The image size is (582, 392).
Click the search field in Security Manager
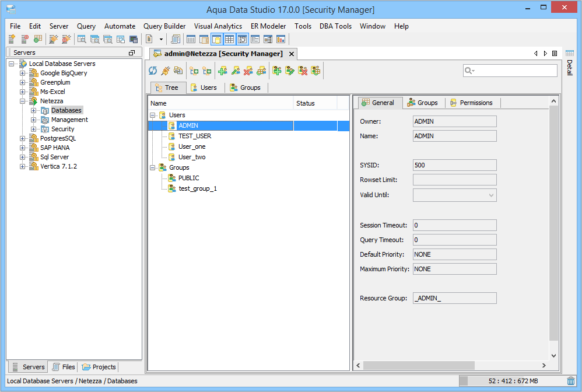point(510,71)
